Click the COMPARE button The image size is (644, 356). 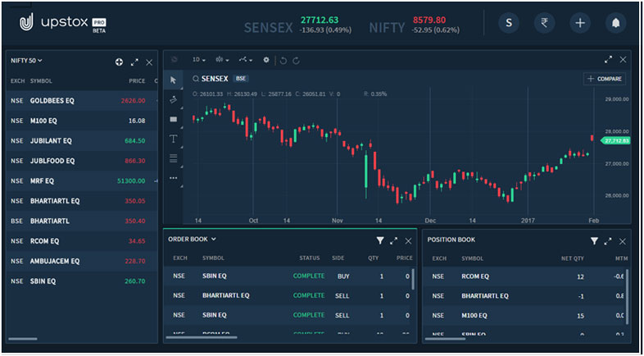[605, 79]
